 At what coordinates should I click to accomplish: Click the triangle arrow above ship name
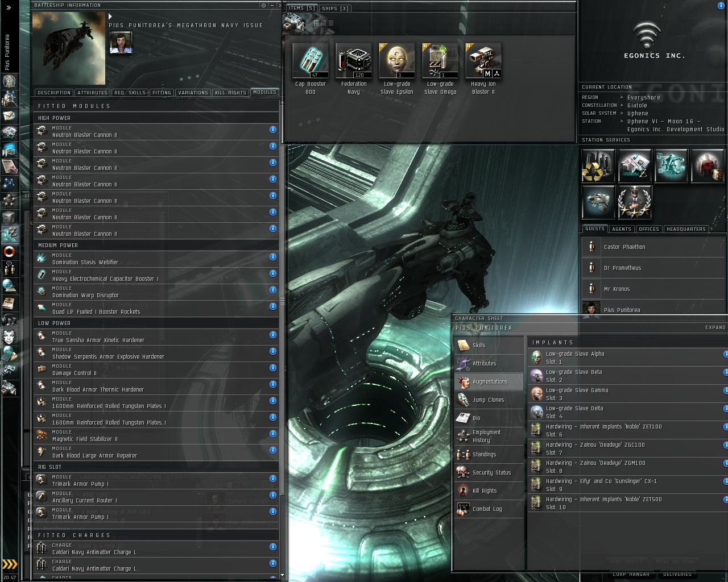(110, 16)
